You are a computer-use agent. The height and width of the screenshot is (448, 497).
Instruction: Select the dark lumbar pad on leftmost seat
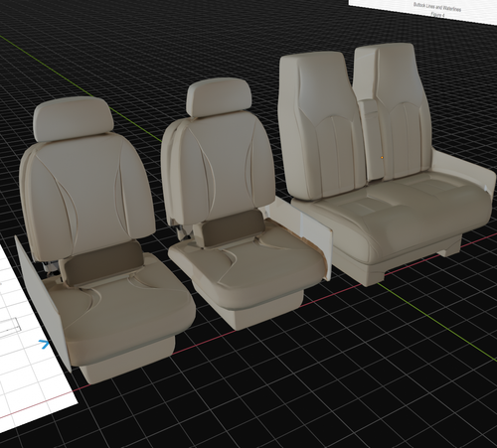coord(103,263)
